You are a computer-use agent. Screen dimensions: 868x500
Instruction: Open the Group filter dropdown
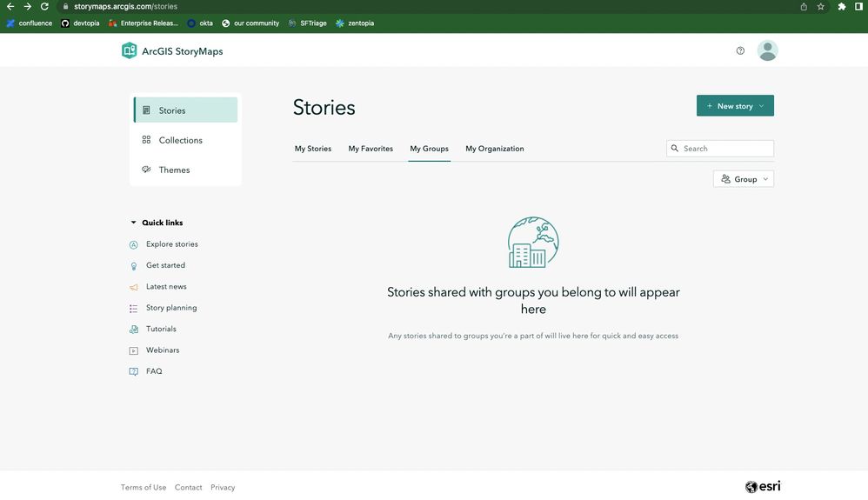(744, 179)
